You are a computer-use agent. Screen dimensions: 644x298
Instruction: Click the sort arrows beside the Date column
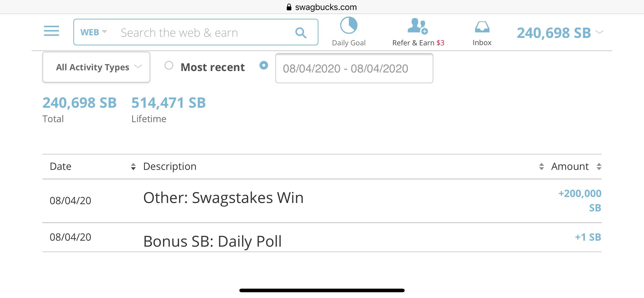pyautogui.click(x=133, y=166)
